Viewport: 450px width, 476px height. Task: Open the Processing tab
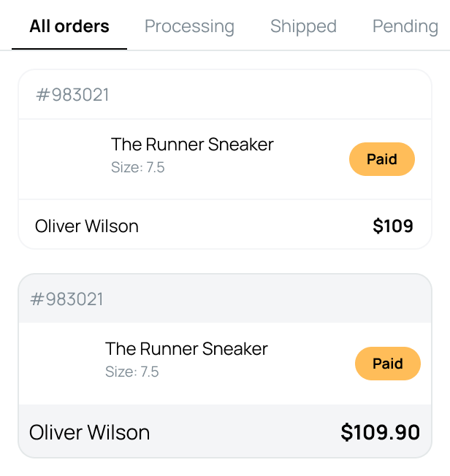coord(189,27)
